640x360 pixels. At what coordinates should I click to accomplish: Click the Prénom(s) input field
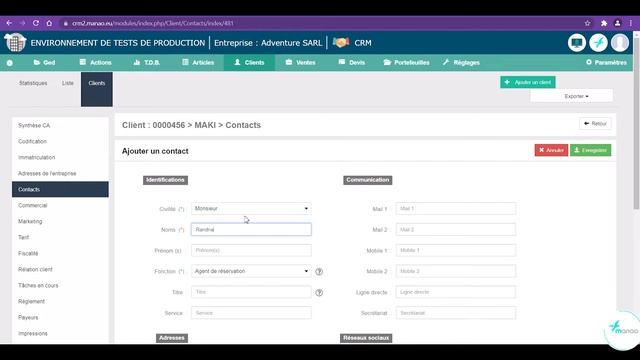coord(251,250)
